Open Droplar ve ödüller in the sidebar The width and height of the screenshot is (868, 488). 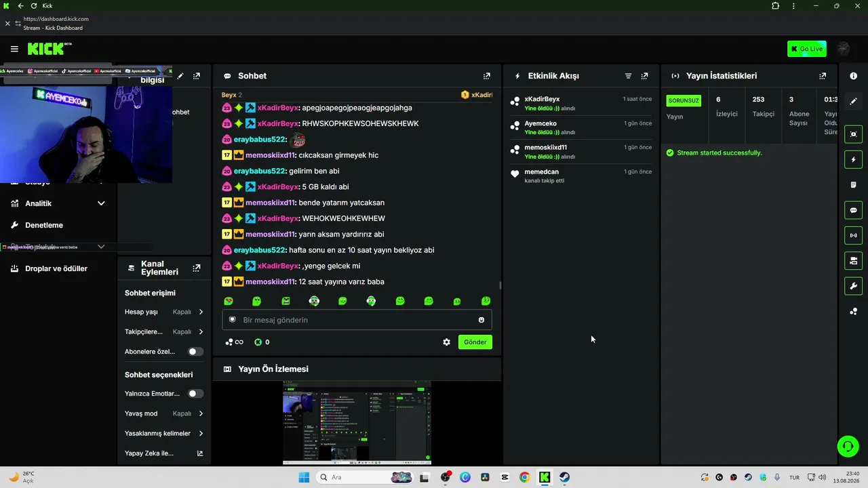57,268
